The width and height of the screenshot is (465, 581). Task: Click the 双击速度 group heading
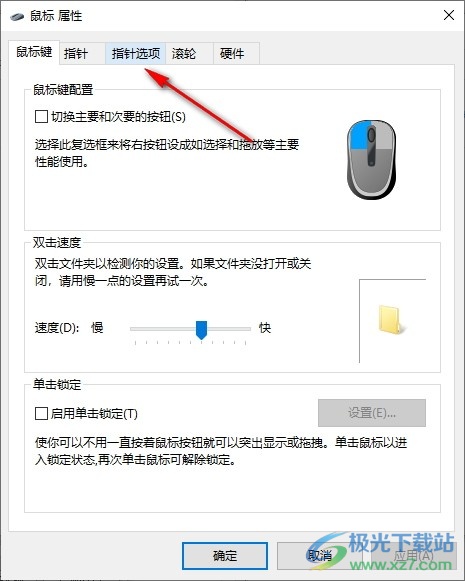click(57, 243)
